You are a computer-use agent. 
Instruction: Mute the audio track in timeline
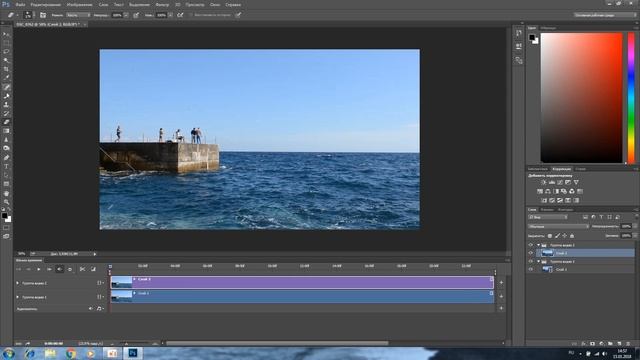[x=91, y=309]
